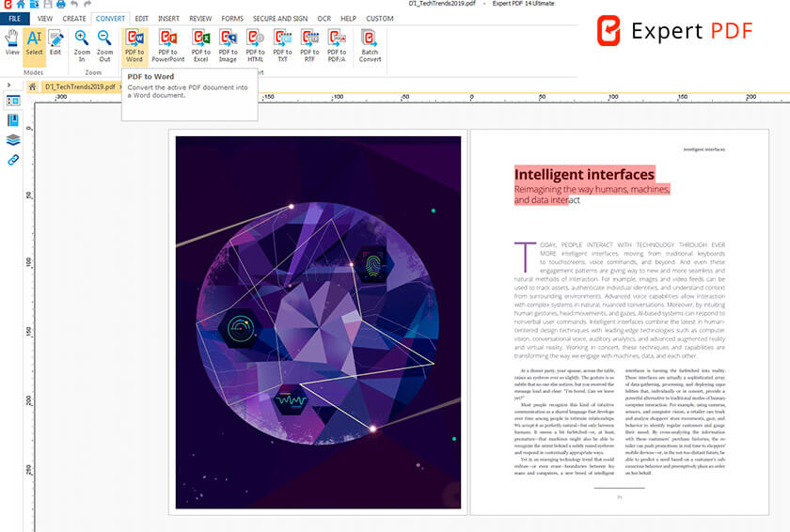Convert document with PDF to PowerPoint
The height and width of the screenshot is (532, 790).
pos(167,44)
